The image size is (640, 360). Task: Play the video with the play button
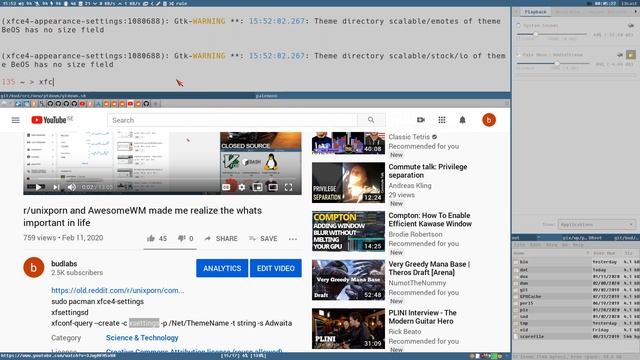[x=38, y=187]
